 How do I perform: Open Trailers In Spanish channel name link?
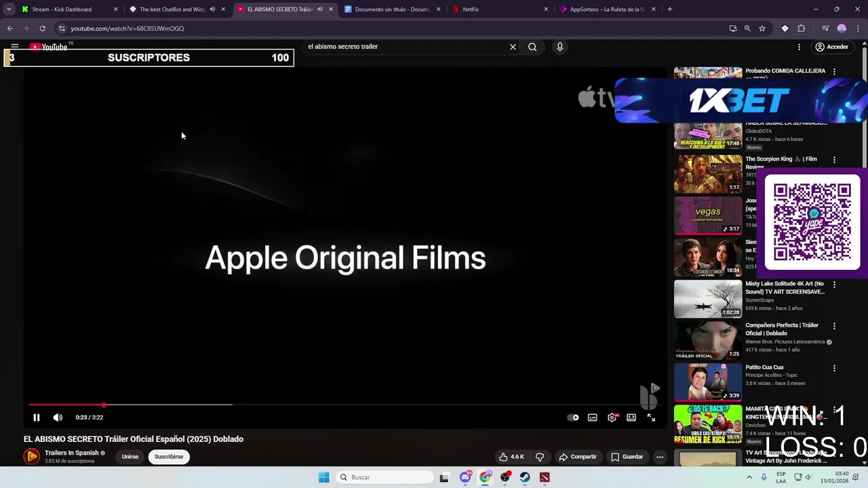click(x=72, y=453)
